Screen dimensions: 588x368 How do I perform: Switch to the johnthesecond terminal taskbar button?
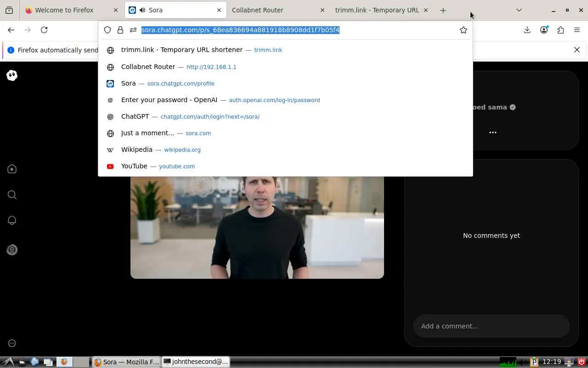tap(196, 362)
